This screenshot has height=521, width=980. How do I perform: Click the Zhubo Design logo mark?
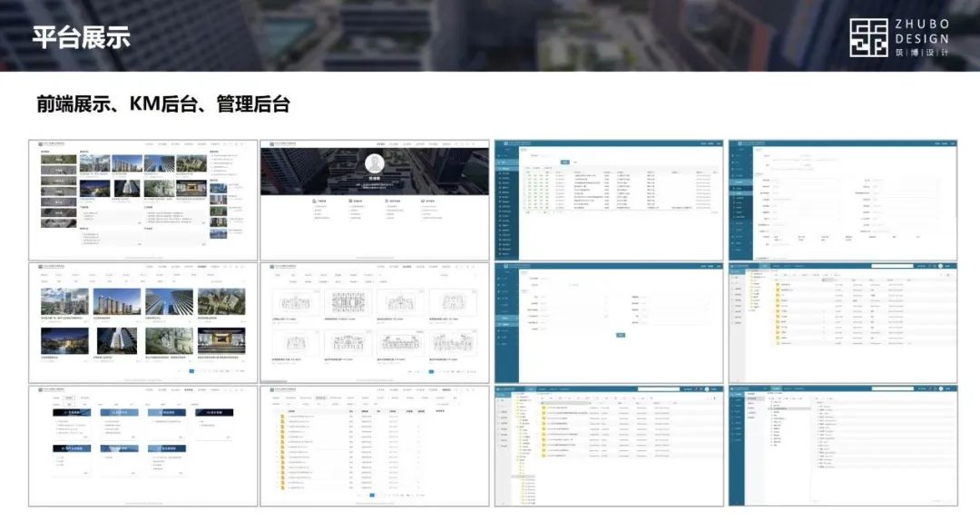(x=868, y=37)
